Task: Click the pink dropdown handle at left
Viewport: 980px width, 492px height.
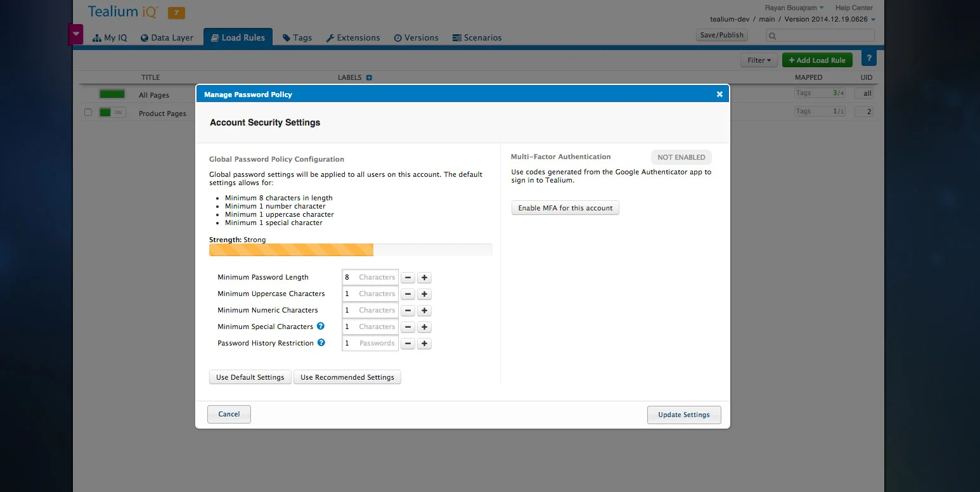Action: [76, 34]
